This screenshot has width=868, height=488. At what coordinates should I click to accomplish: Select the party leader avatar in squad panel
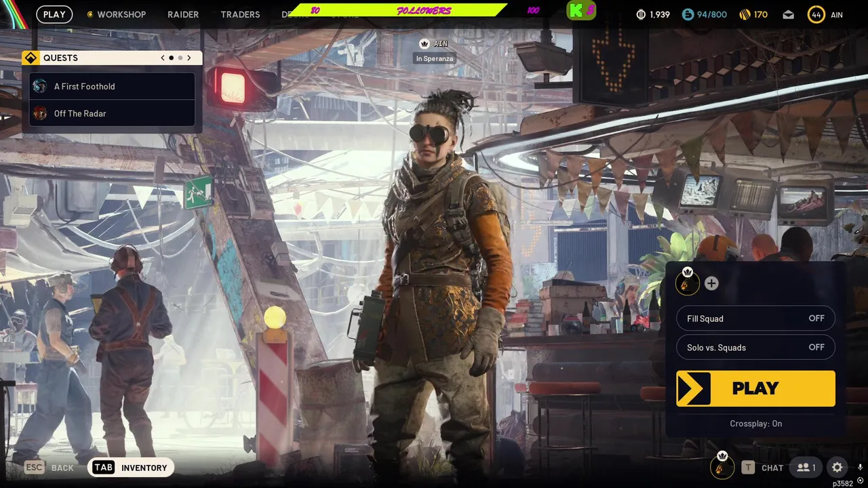coord(688,283)
